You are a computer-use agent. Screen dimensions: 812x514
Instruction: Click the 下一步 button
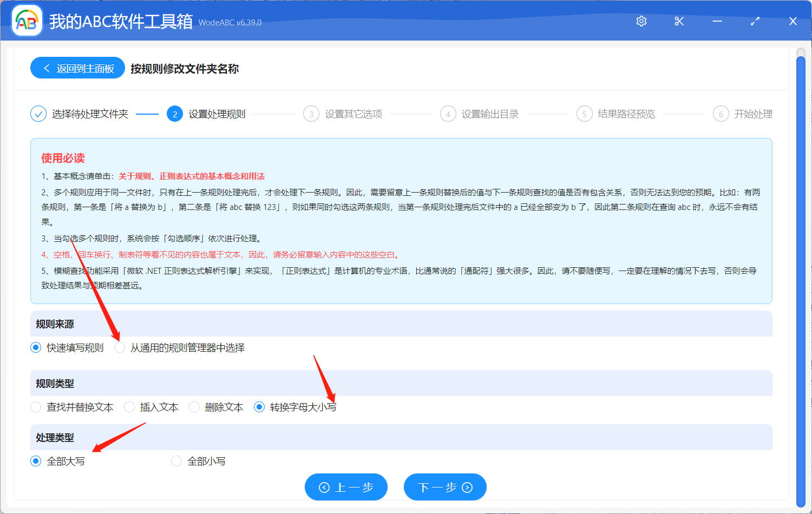point(444,487)
